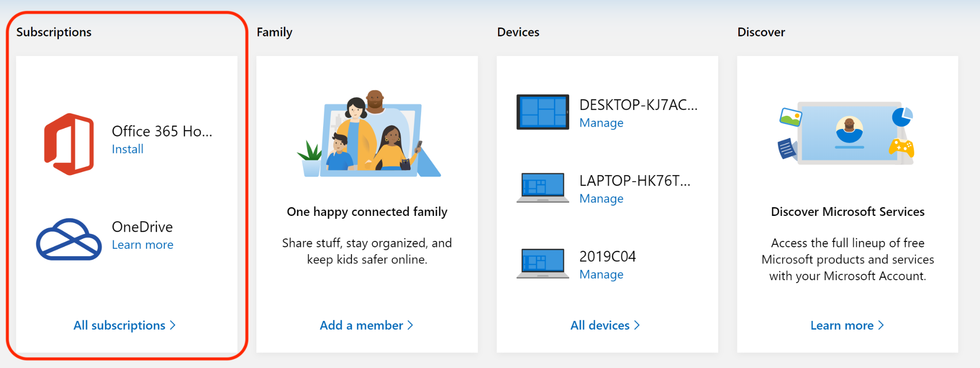Click the DESKTOP-KJ7AC... device name
Image resolution: width=980 pixels, height=368 pixels.
click(x=638, y=105)
